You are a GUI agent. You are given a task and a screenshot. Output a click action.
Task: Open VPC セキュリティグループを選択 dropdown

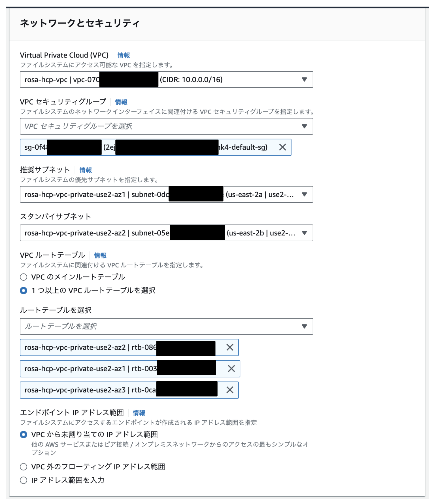click(166, 126)
